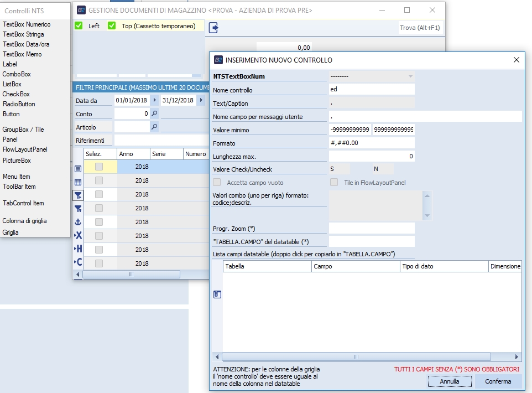Screen dimensions: 532x393
Task: Select TextBox Memo control
Action: tap(22, 54)
